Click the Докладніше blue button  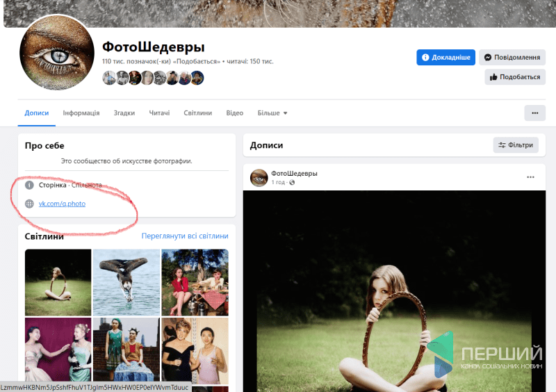445,57
